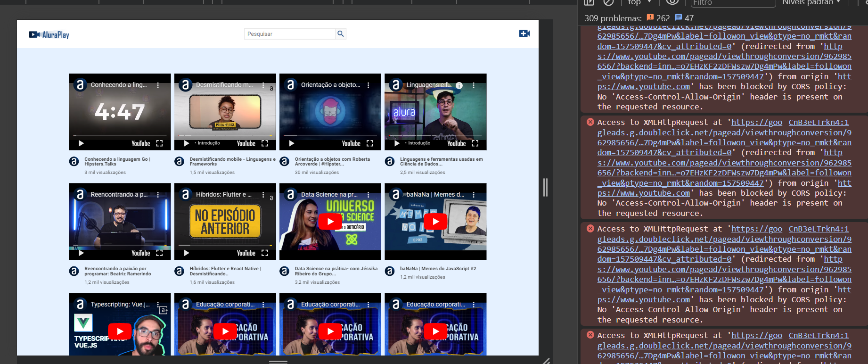Open playlist icon on Typescripting video
868x364 pixels.
164,310
